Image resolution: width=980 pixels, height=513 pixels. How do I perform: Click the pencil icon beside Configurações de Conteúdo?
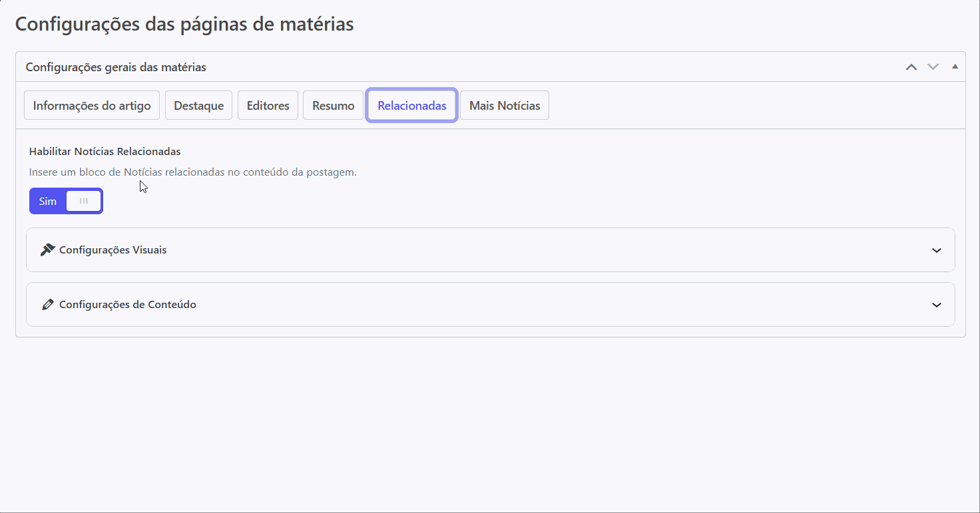coord(47,305)
